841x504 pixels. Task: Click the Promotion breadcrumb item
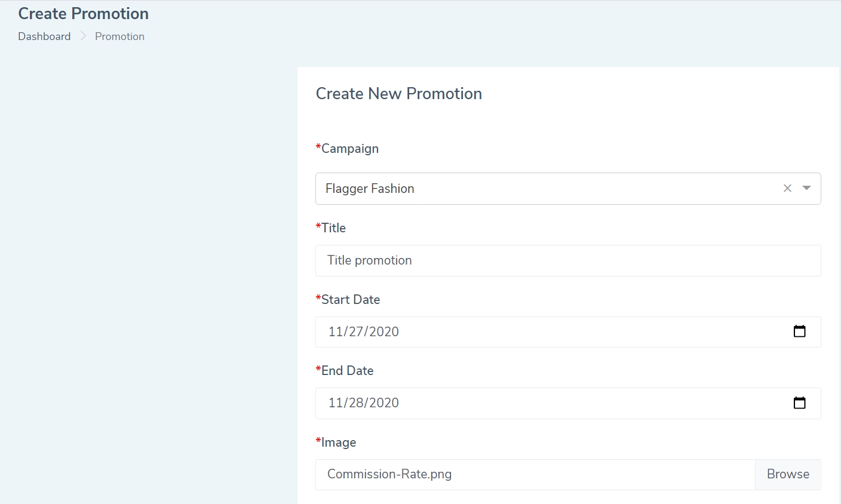(x=119, y=36)
